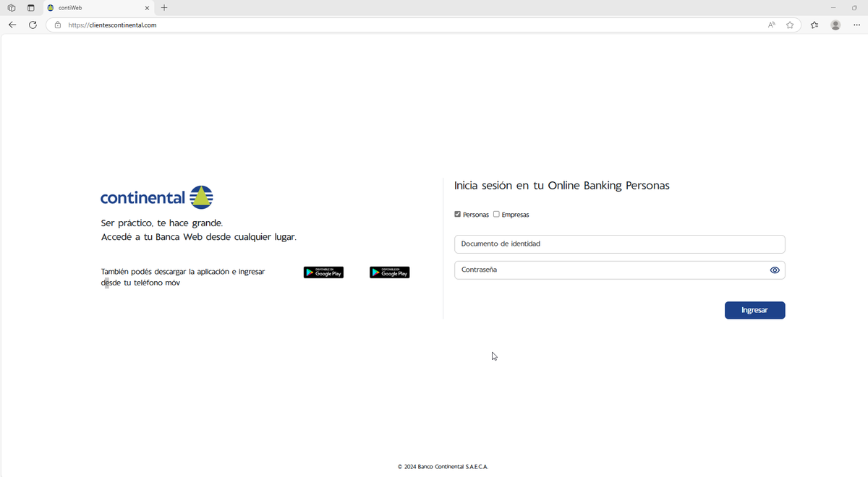This screenshot has width=868, height=477.
Task: Show password with the eye icon
Action: 775,270
